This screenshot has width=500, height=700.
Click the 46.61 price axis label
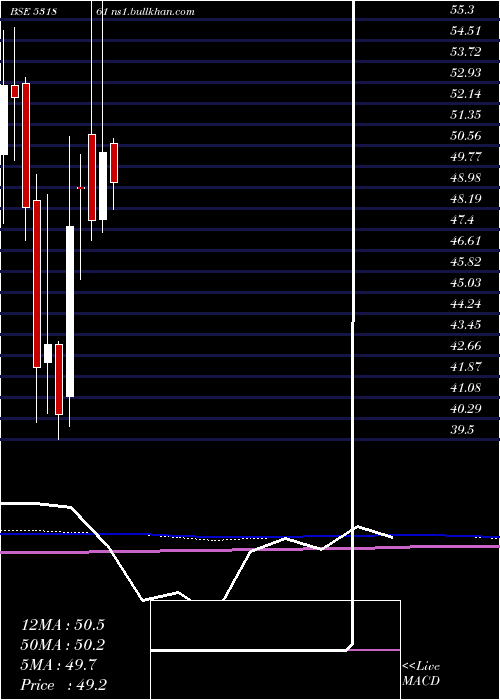point(465,241)
